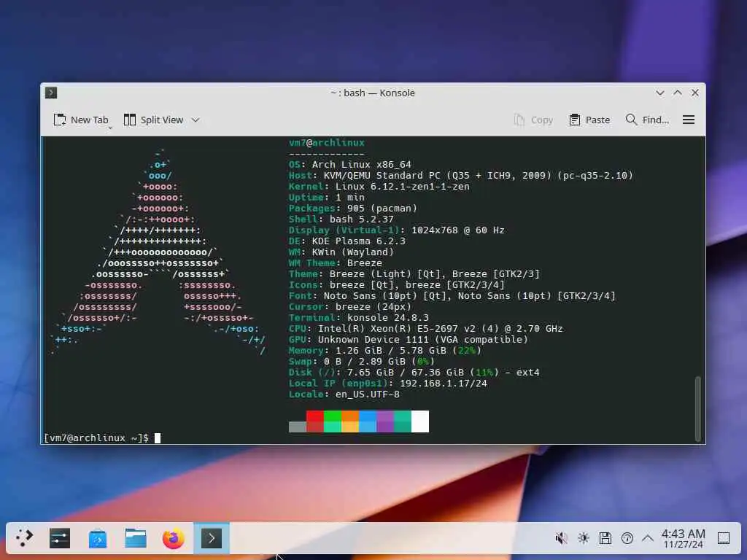Click the Uptime 1 min line
The width and height of the screenshot is (747, 560).
point(326,197)
